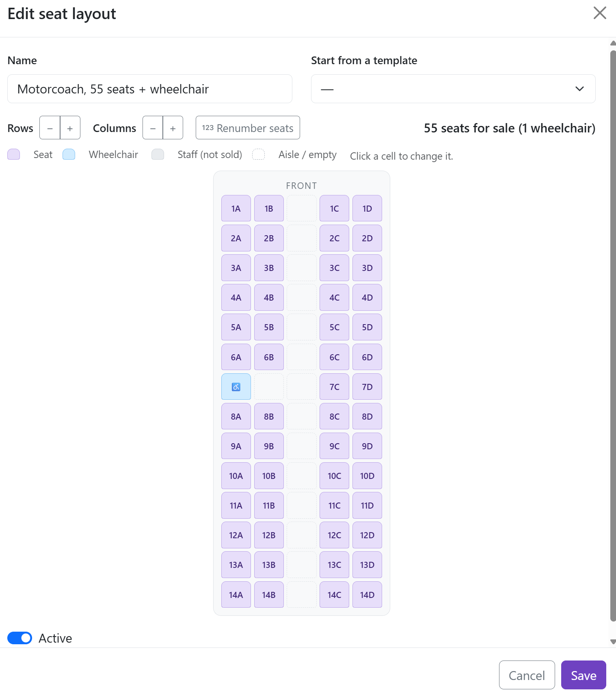Screen dimensions: 616x693
Task: Click the dialog's vertical scrollbar
Action: (613, 336)
